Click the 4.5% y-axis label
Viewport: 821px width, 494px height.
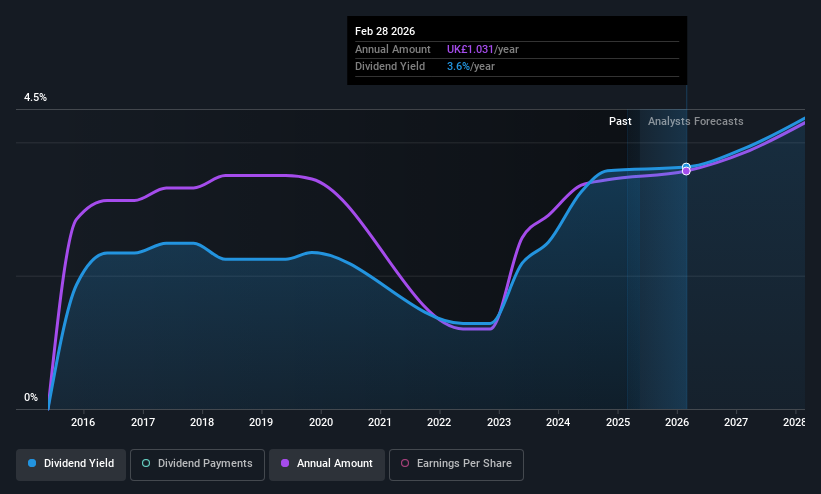(x=35, y=97)
